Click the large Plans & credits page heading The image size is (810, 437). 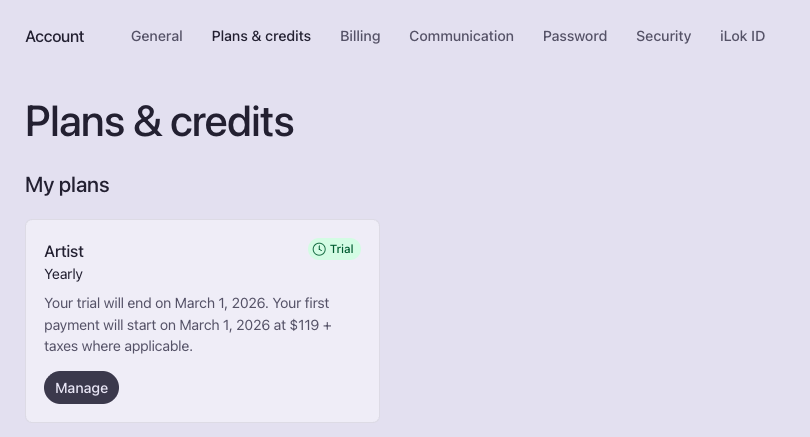tap(159, 122)
